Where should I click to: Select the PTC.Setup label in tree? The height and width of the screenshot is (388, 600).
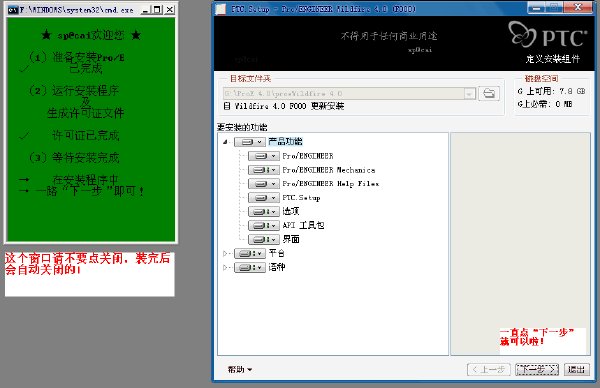301,198
